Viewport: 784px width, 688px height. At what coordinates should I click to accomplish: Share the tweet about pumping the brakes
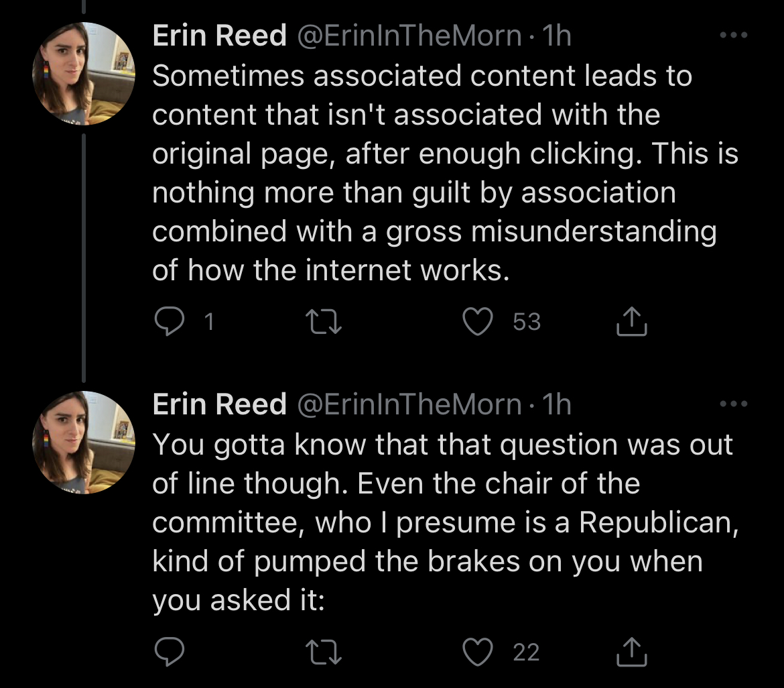tap(631, 652)
